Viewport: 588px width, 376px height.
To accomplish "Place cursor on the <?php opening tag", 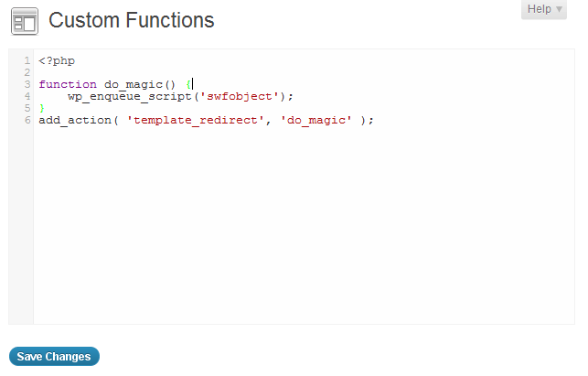I will click(57, 60).
